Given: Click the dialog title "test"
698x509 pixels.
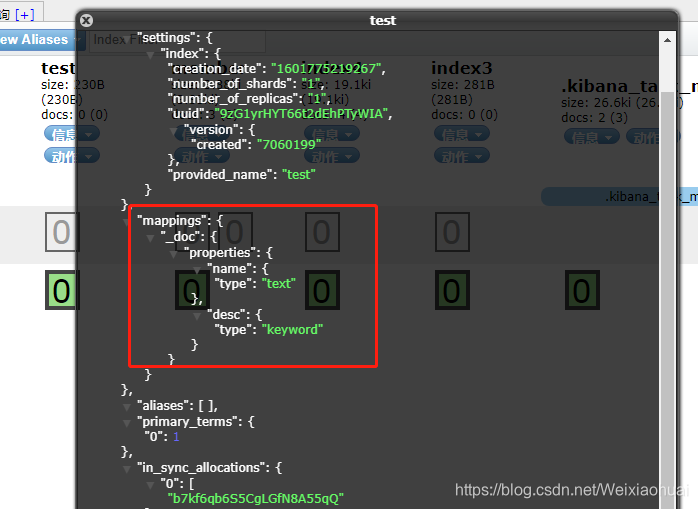Looking at the screenshot, I should [383, 20].
